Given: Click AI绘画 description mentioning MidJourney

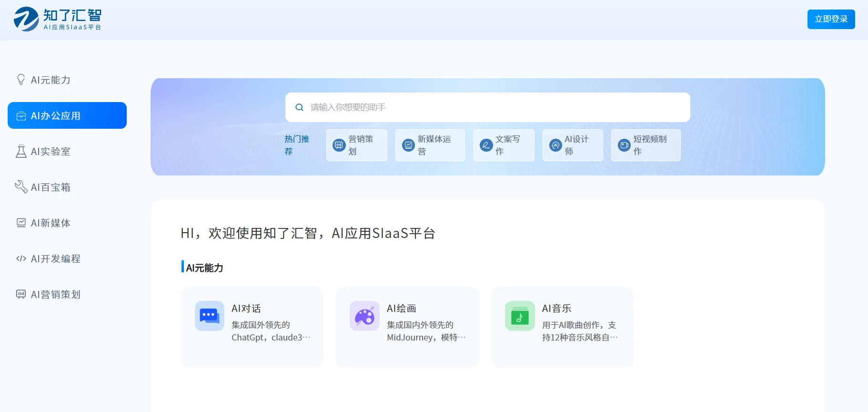Looking at the screenshot, I should coord(426,331).
